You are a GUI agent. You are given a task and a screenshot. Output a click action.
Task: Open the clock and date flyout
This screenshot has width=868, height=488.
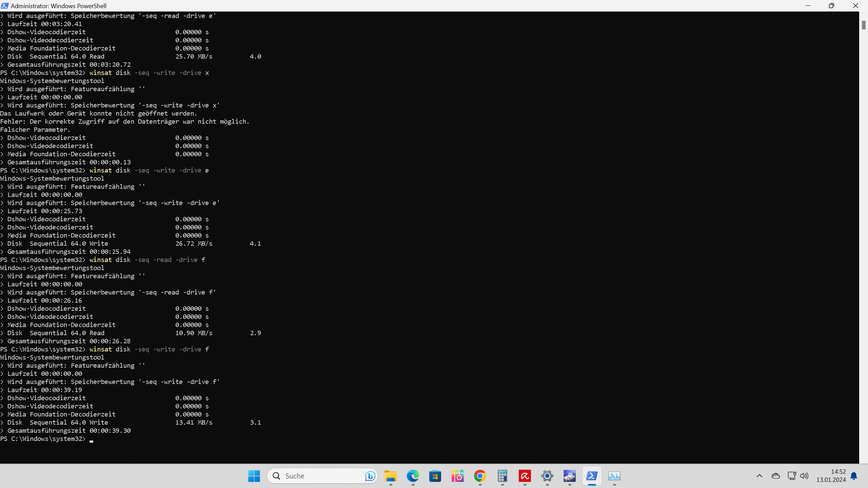click(x=831, y=476)
